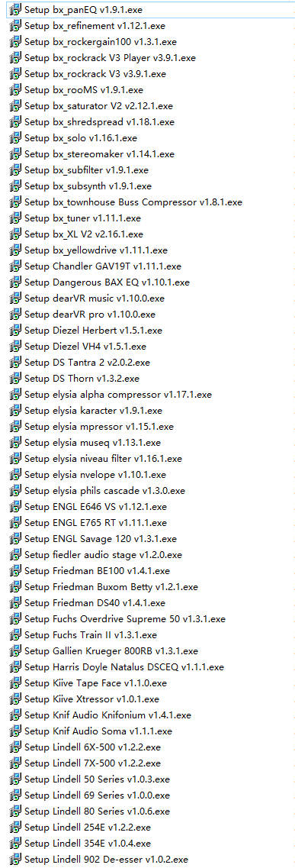Select file "Setup bx_rockrack V3 v3.9.1.exe"

tap(95, 73)
